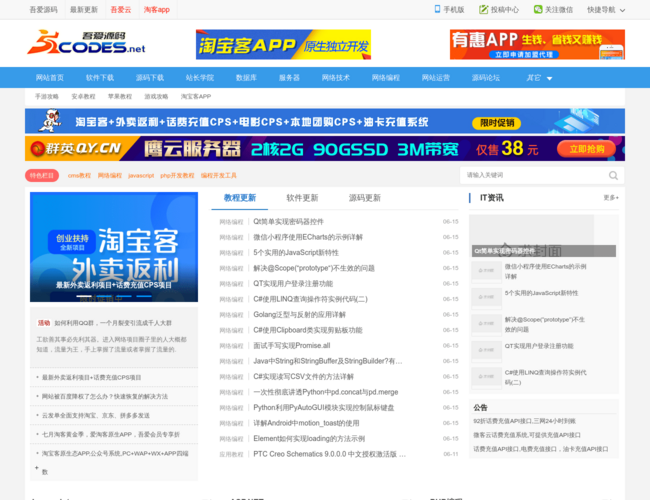Open the 游戏攻略 sub-navigation link

pyautogui.click(x=156, y=97)
